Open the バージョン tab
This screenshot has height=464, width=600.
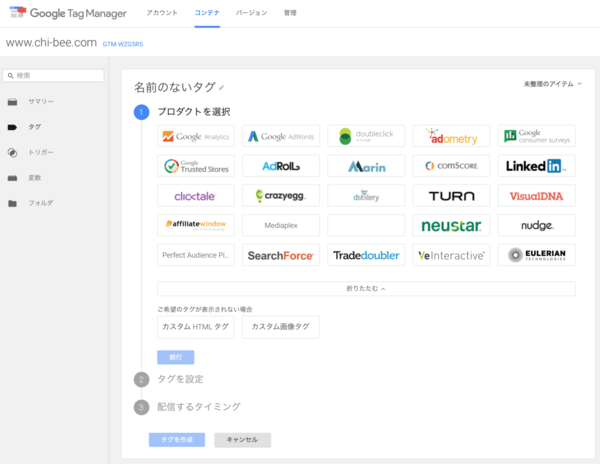251,13
